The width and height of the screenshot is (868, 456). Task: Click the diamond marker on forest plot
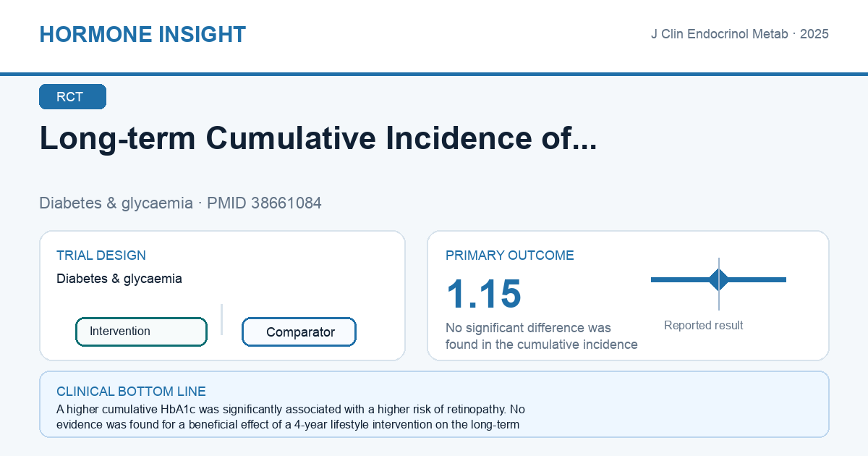719,279
